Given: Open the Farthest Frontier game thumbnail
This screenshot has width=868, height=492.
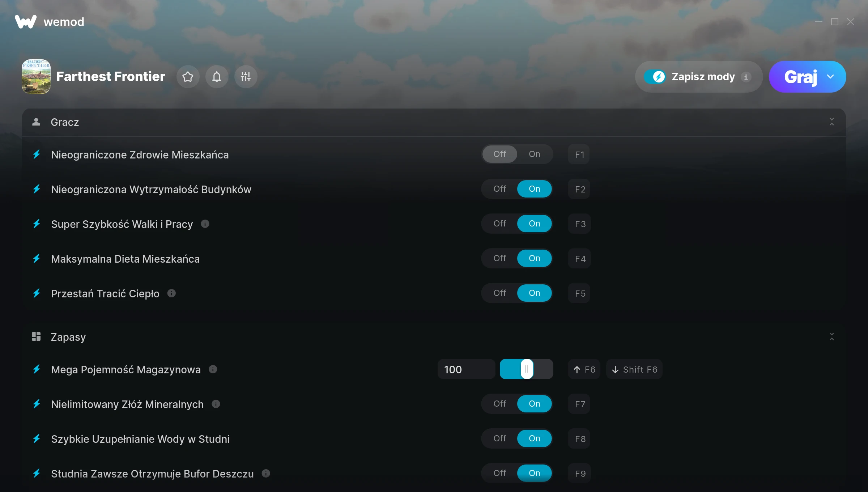Looking at the screenshot, I should (x=36, y=77).
